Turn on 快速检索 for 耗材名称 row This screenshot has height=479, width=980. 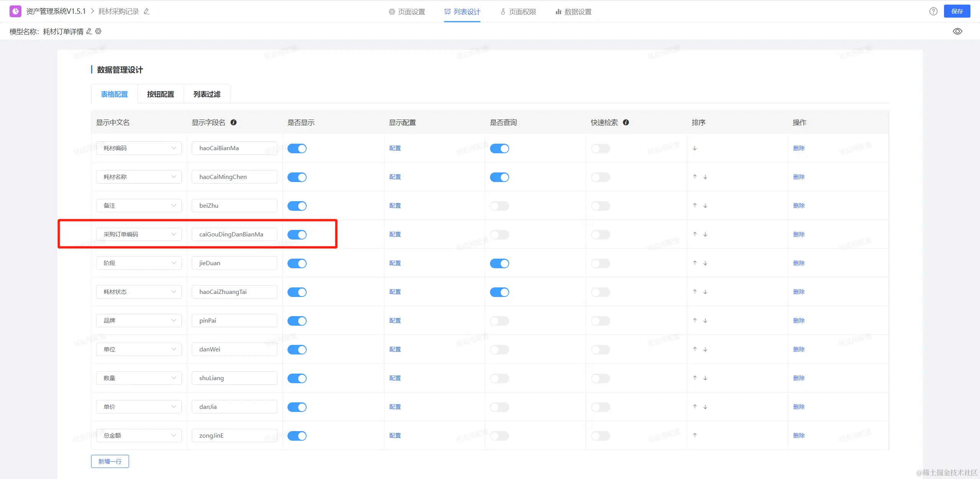600,177
